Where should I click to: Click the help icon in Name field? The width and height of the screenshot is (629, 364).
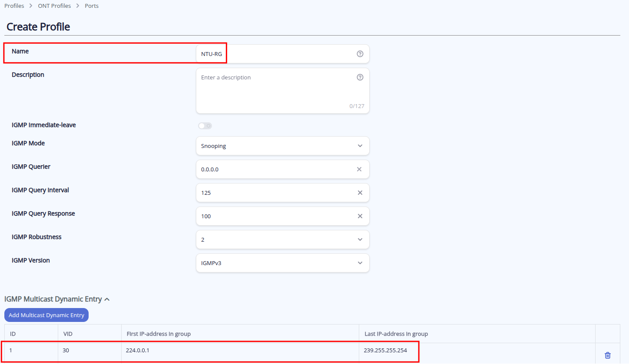[x=360, y=54]
